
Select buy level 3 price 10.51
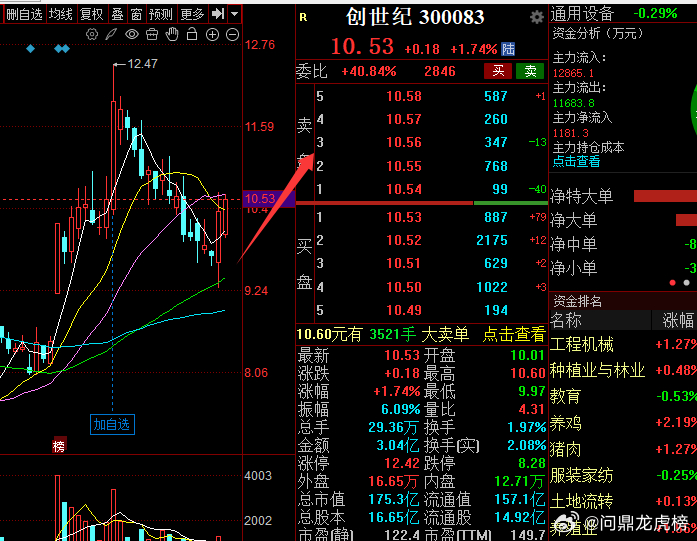404,264
